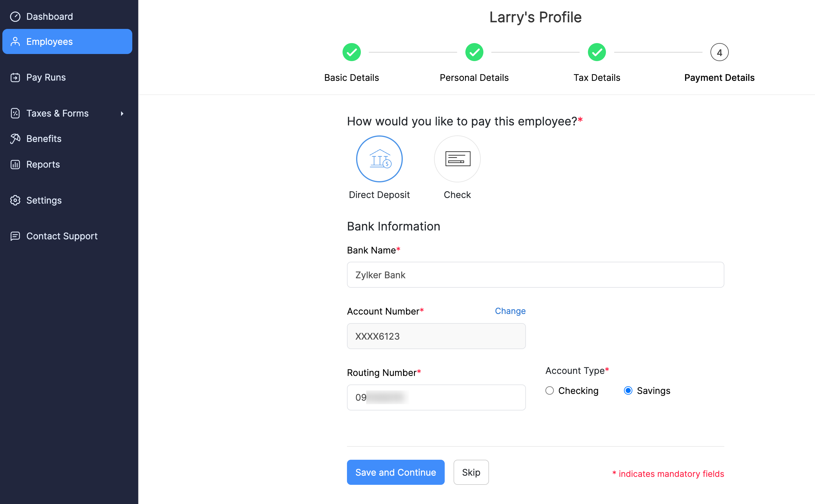Screen dimensions: 815x504
Task: Contact Support using the chat icon
Action: click(15, 236)
